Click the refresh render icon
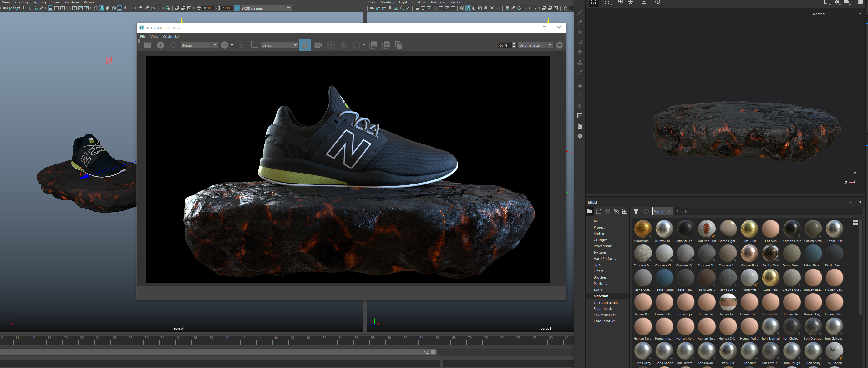 tap(173, 45)
